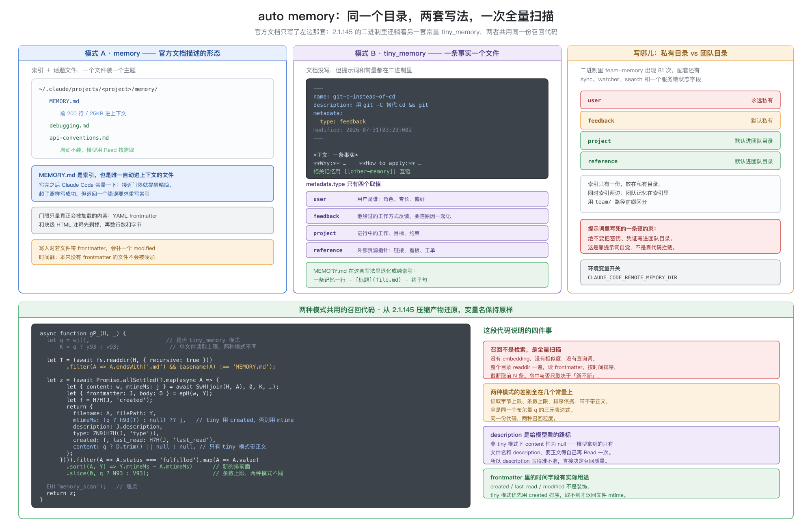Click the green card "MEMORY.md 在这套写法里退化成纯索引"
The width and height of the screenshot is (812, 531).
pos(427,275)
